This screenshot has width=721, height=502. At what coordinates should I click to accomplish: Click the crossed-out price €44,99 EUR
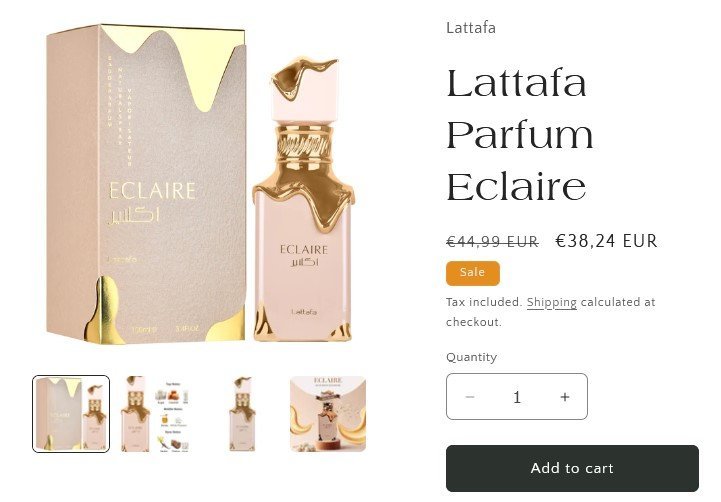coord(492,241)
